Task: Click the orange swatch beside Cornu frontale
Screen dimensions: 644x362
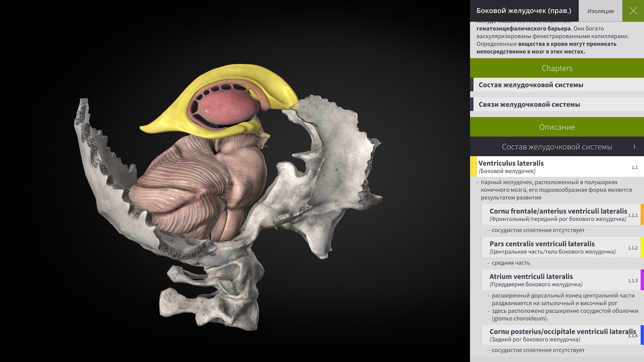Action: (x=642, y=214)
